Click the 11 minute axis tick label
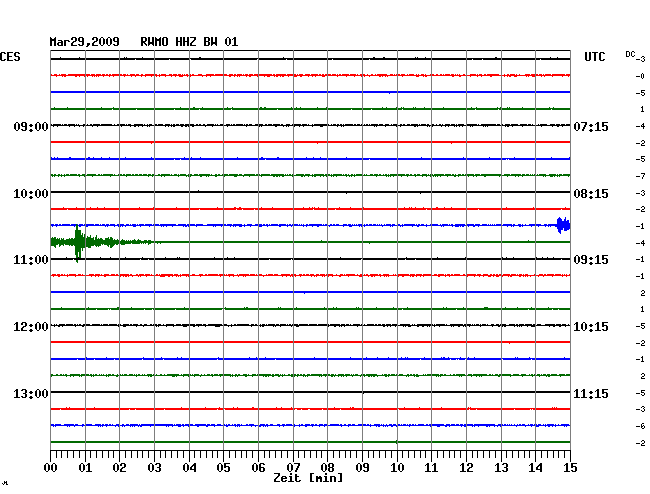Screen dimensions: 650x494 (432, 467)
